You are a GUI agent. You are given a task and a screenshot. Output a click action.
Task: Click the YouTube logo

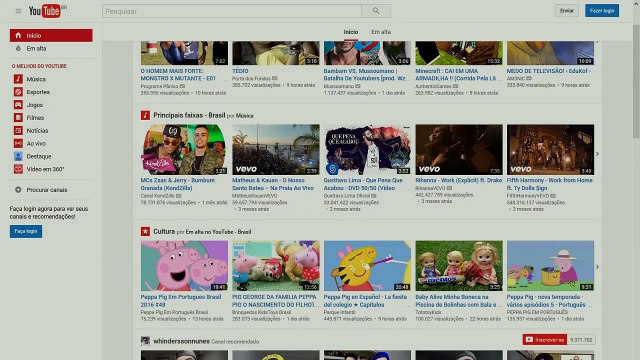pyautogui.click(x=45, y=11)
